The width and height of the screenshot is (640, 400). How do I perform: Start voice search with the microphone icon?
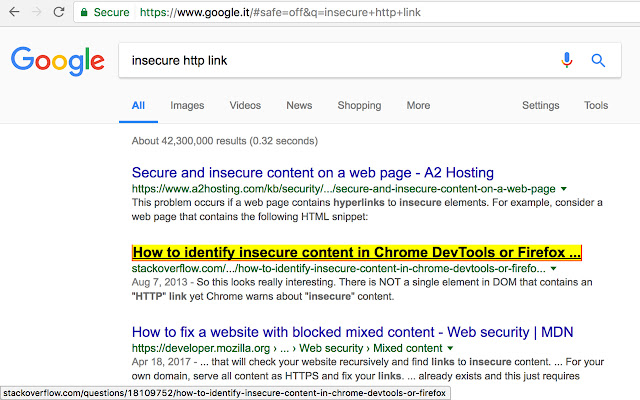(x=567, y=60)
